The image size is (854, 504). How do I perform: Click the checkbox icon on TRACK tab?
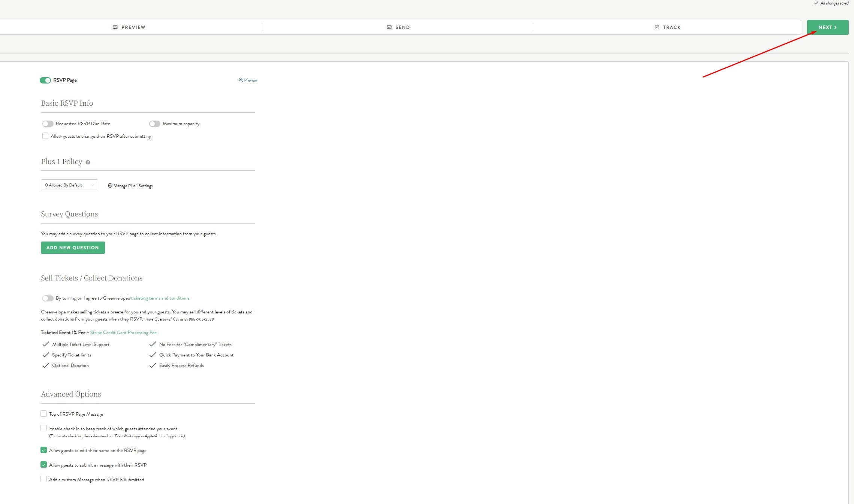[x=657, y=27]
